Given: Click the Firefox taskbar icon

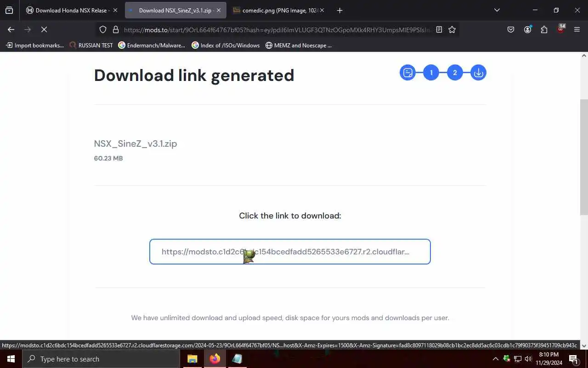Looking at the screenshot, I should 215,359.
